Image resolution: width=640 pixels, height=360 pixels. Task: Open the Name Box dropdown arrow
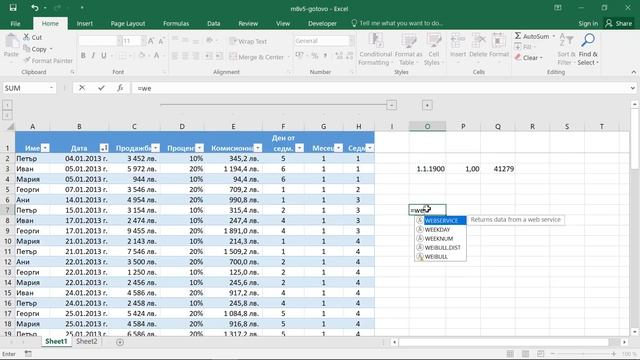click(x=51, y=88)
